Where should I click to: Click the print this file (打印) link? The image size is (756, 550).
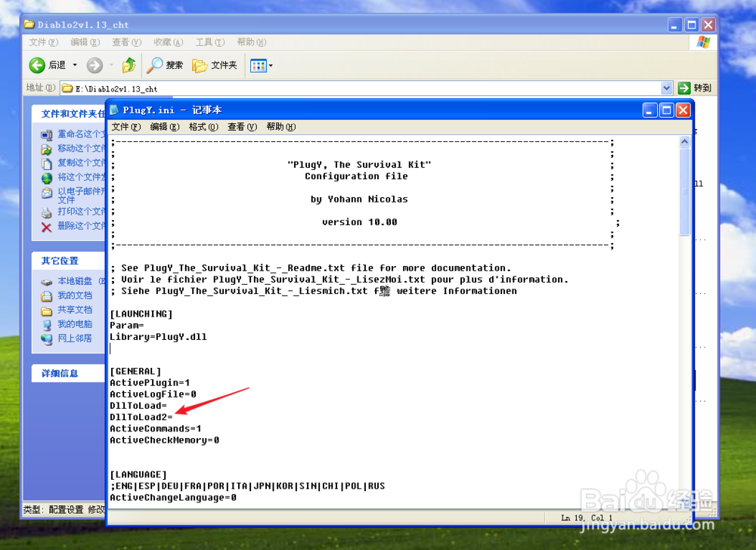pyautogui.click(x=81, y=212)
